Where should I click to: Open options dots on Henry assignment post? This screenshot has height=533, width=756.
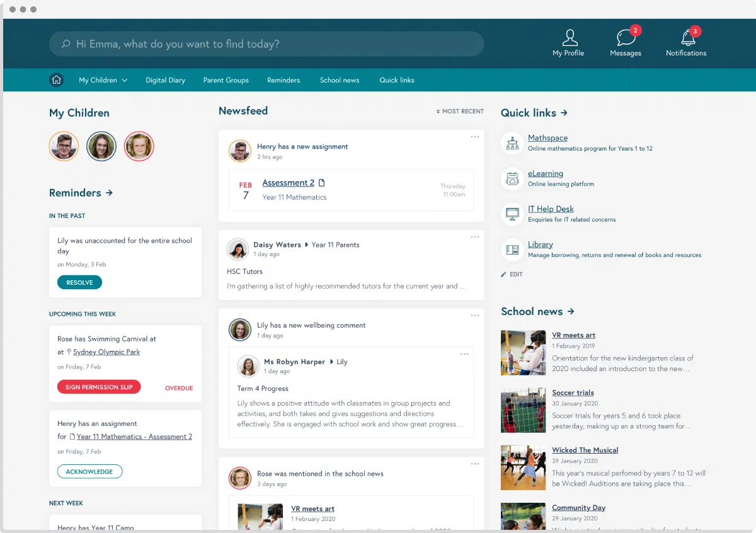[x=474, y=137]
